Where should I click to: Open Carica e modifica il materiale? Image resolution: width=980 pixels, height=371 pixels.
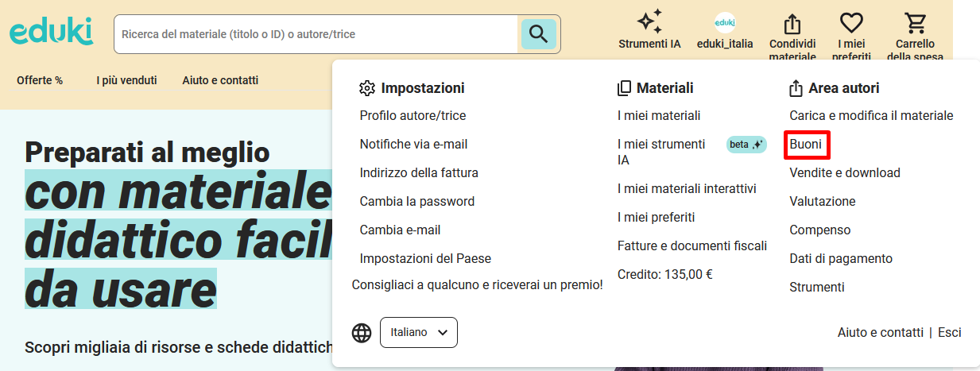870,116
